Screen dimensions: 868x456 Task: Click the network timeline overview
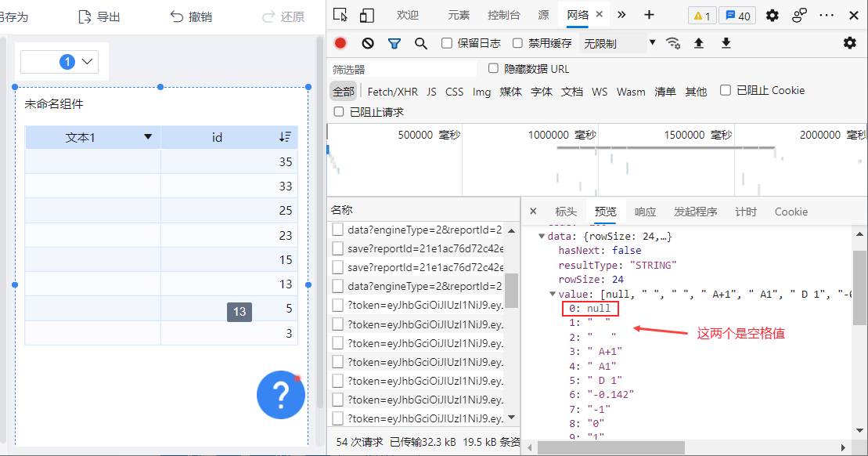[x=596, y=160]
